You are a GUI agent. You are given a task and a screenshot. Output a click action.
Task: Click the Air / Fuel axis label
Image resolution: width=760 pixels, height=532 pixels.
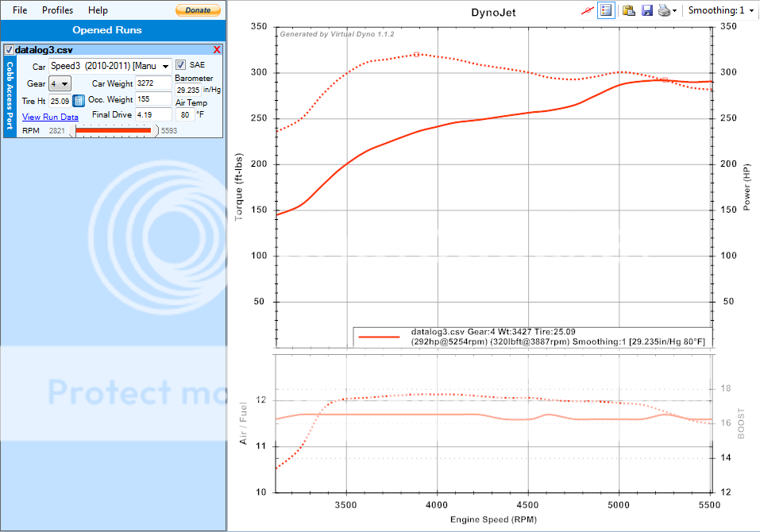[243, 423]
